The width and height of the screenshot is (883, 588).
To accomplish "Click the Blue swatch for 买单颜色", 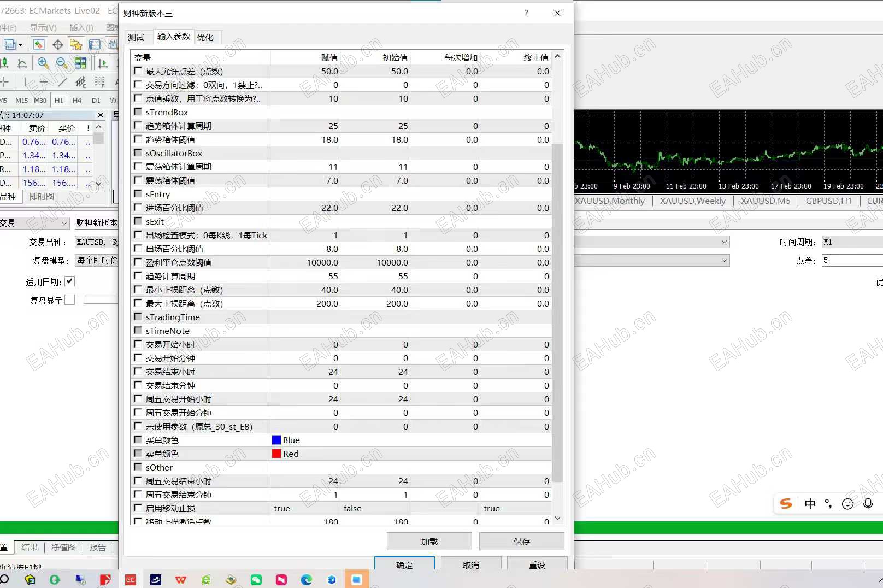I will [x=276, y=440].
